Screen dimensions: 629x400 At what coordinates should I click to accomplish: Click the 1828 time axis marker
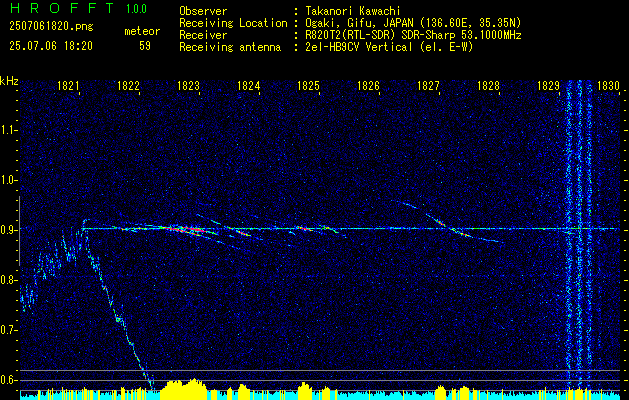(488, 85)
